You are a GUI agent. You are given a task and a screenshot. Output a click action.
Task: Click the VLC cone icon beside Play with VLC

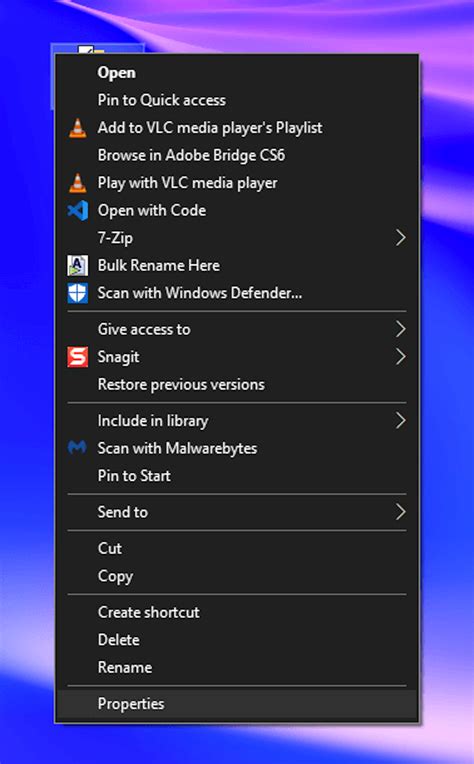(x=77, y=183)
